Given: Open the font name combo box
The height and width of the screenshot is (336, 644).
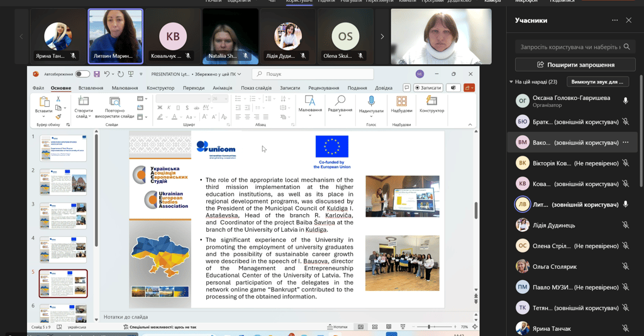Looking at the screenshot, I should (183, 99).
